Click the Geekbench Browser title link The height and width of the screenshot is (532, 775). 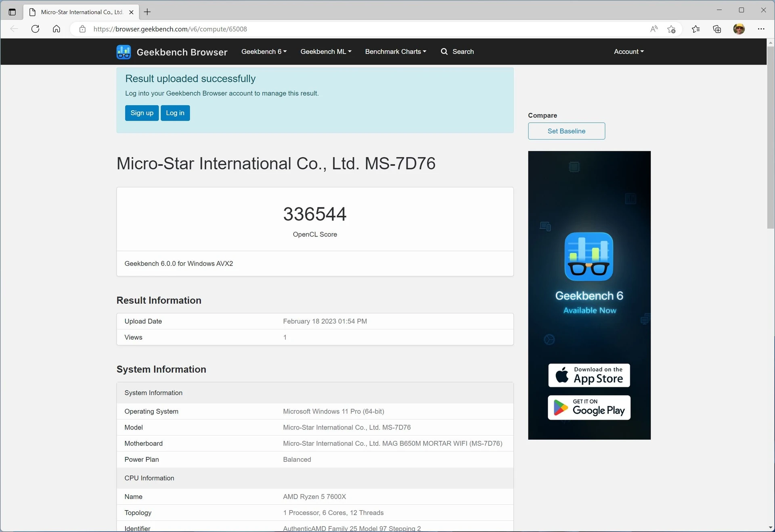coord(182,52)
